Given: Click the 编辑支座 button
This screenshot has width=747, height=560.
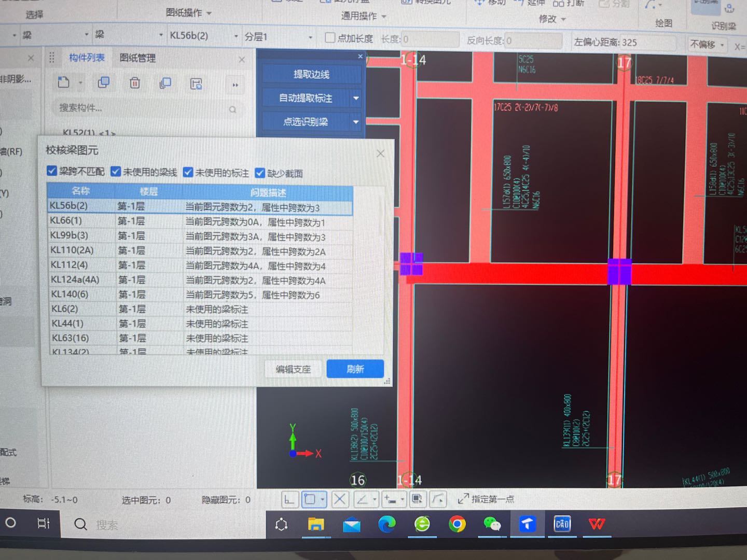Looking at the screenshot, I should click(x=293, y=369).
